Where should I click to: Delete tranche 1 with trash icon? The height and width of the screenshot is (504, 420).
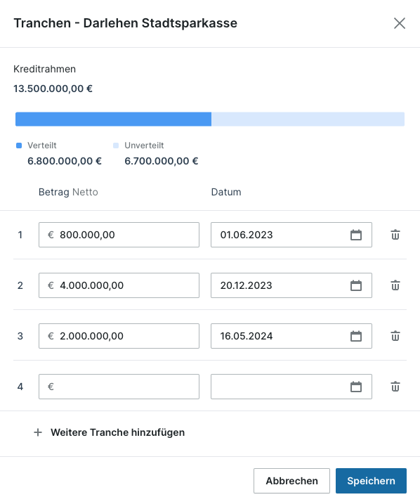(395, 235)
